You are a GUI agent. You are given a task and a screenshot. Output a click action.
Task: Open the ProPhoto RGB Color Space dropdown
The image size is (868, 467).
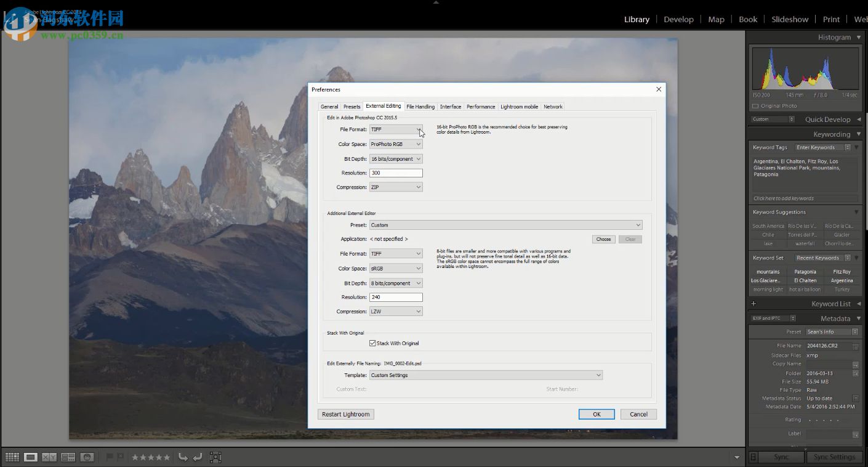click(x=396, y=144)
